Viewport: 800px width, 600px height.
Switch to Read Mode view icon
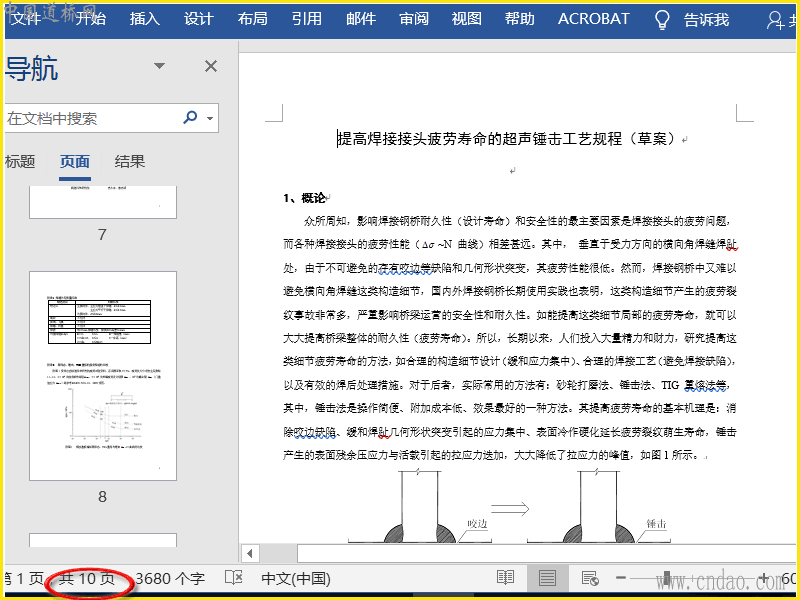505,578
